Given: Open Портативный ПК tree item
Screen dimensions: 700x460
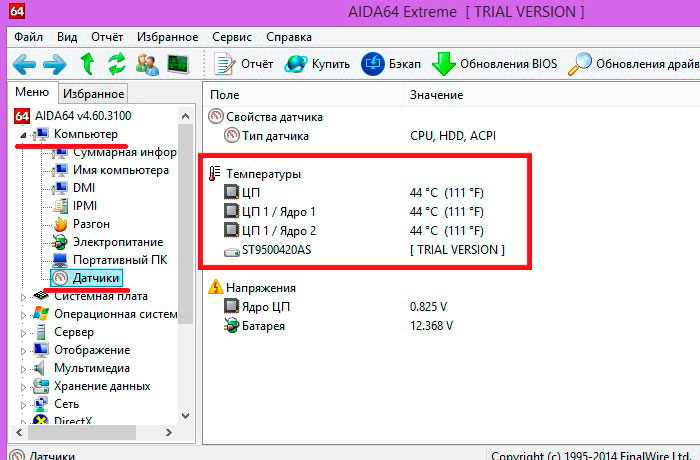Looking at the screenshot, I should click(120, 260).
